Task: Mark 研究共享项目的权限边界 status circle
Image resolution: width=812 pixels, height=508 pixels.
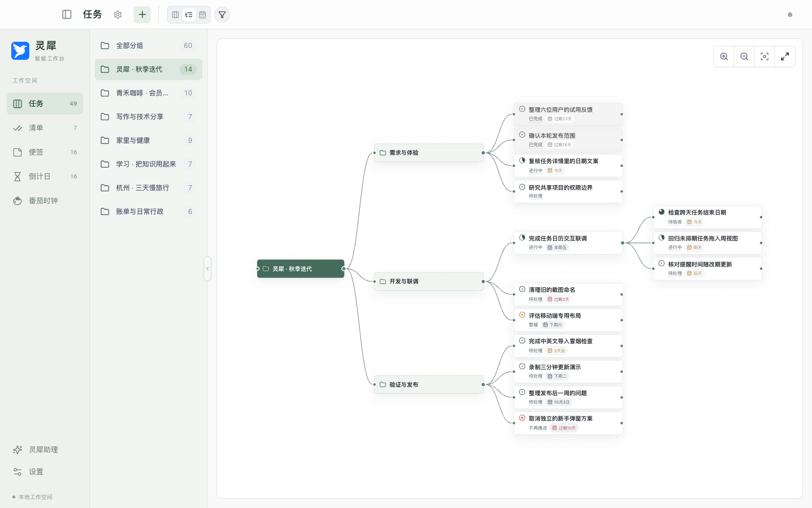Action: [x=522, y=187]
